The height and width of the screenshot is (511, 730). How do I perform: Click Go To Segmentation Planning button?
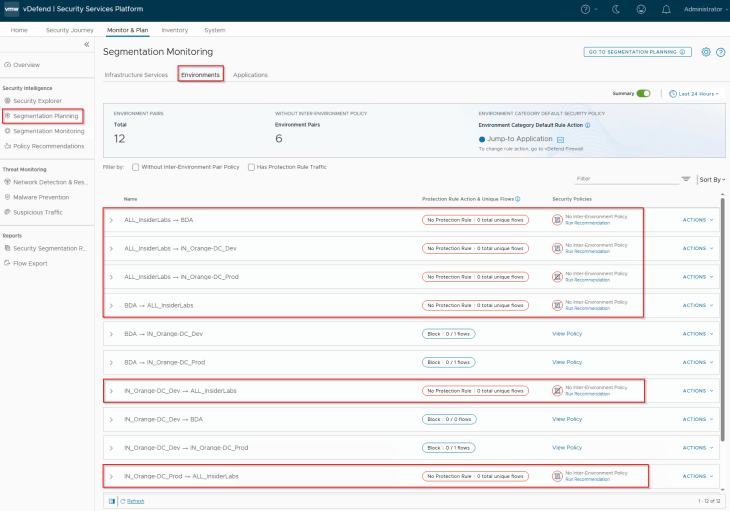click(x=637, y=52)
